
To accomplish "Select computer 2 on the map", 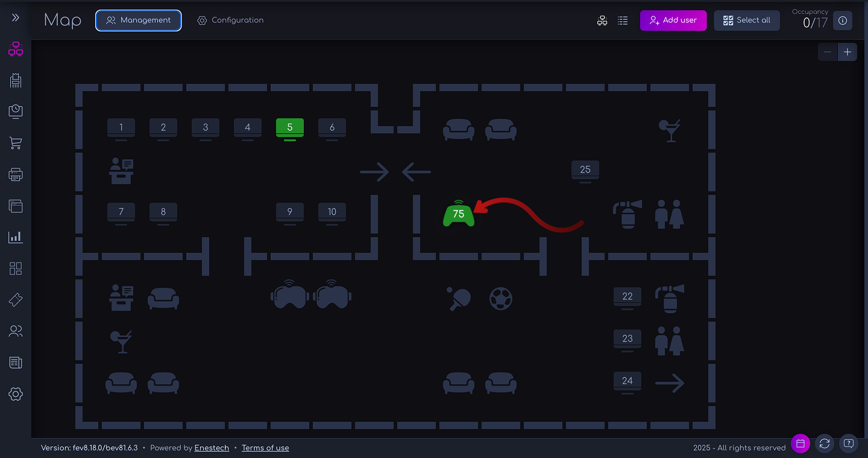I will tap(163, 129).
